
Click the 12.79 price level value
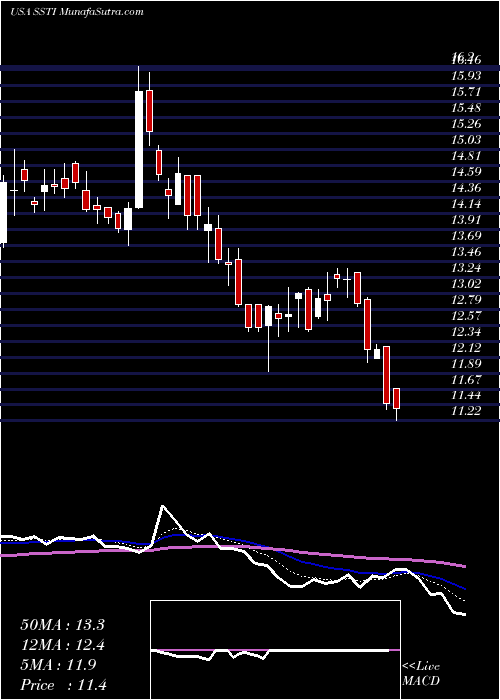click(x=466, y=300)
